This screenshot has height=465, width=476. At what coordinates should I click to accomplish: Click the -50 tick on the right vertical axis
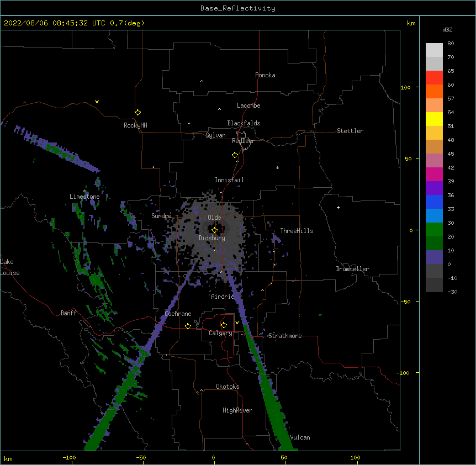pyautogui.click(x=405, y=302)
